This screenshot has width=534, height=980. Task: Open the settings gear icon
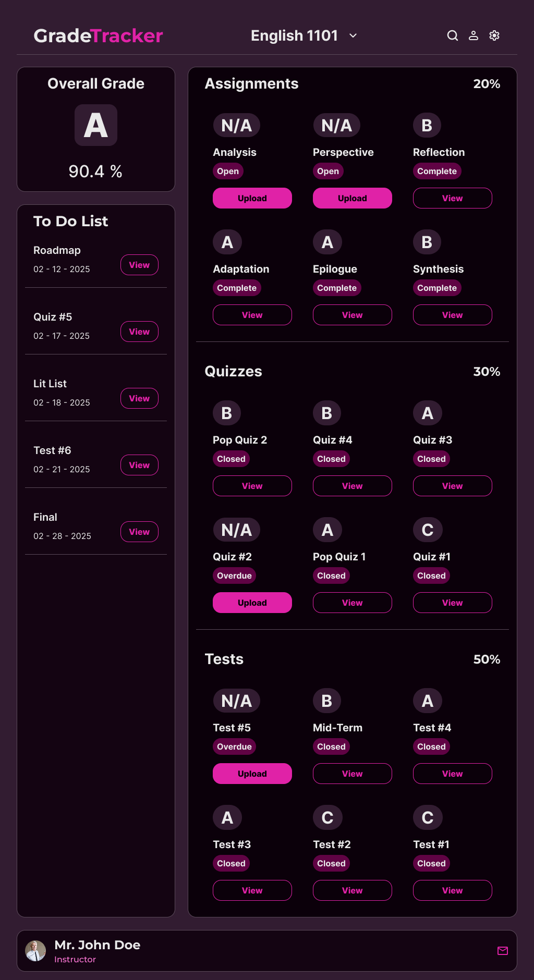click(x=494, y=35)
